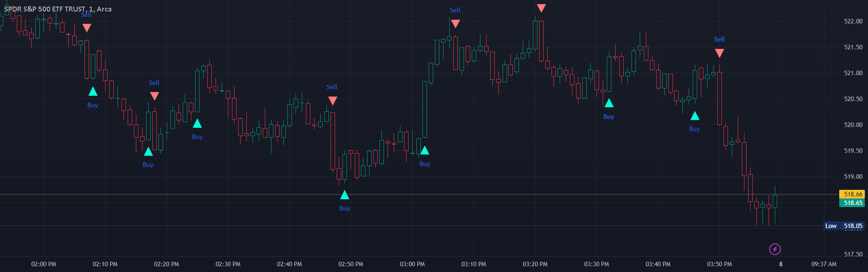
Task: Click the long red candle below 02:47 PM Sell
Action: pos(333,141)
